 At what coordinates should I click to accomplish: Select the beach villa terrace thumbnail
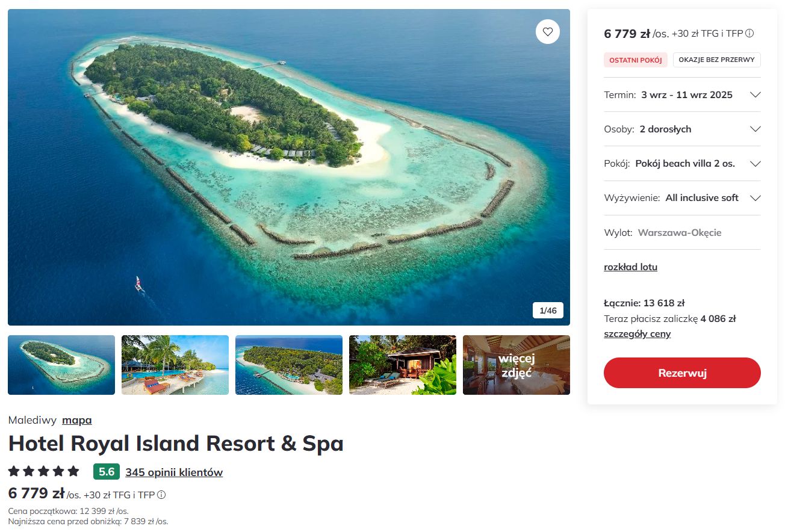pos(403,365)
